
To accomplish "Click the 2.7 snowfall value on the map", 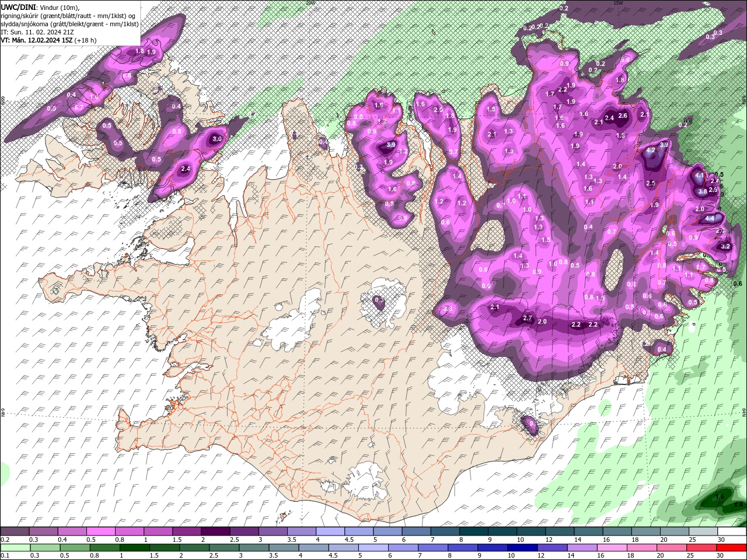I will 528,318.
